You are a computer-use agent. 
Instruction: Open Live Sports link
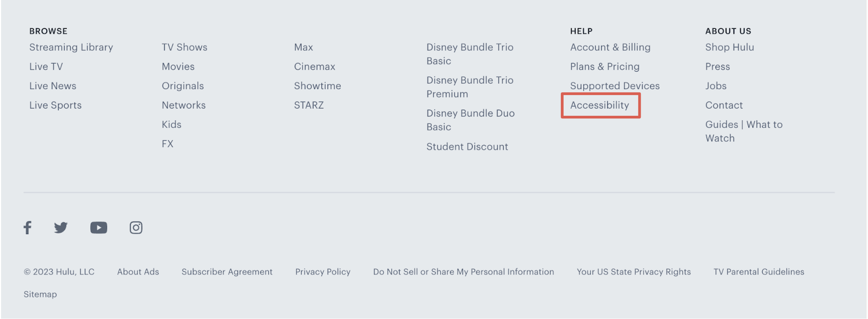55,105
